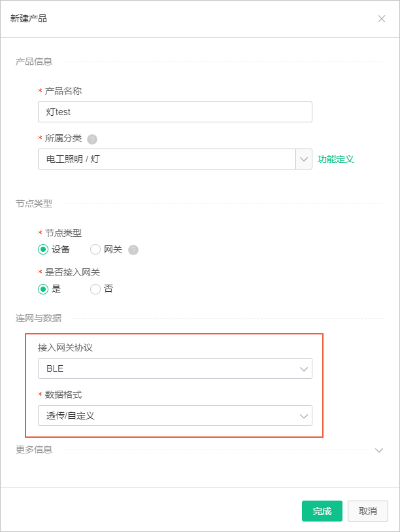Click the 数据格式 field label
The width and height of the screenshot is (400, 532).
(x=63, y=395)
